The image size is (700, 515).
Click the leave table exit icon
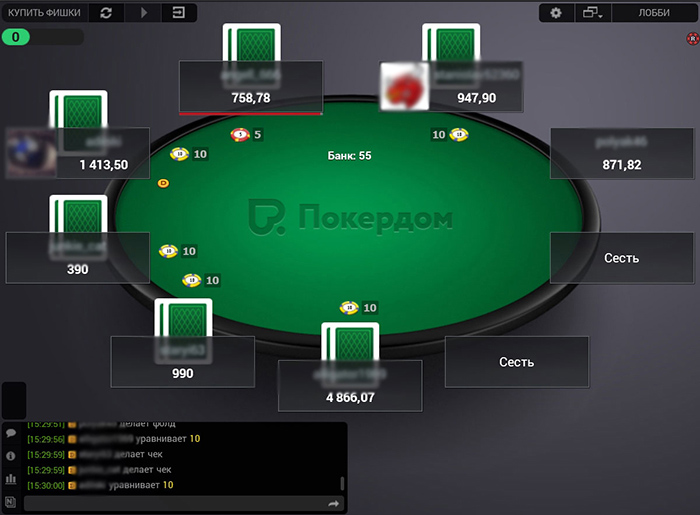pyautogui.click(x=179, y=12)
